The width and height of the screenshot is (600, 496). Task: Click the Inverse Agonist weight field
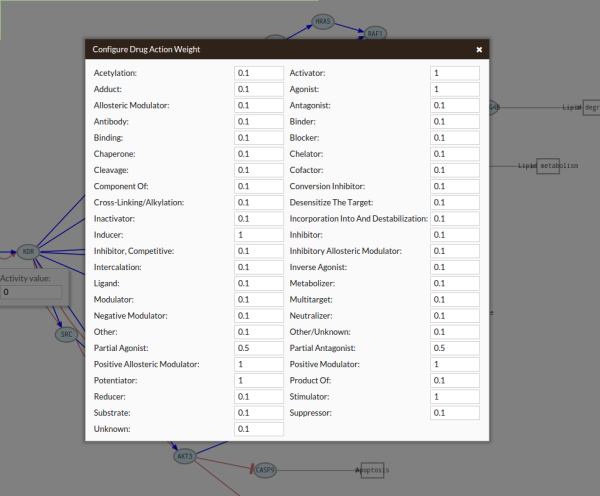click(x=455, y=267)
